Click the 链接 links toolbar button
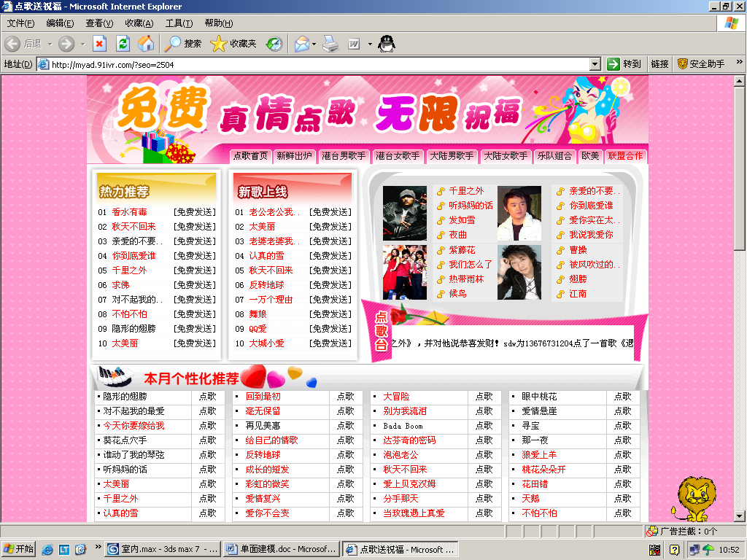 (x=659, y=64)
